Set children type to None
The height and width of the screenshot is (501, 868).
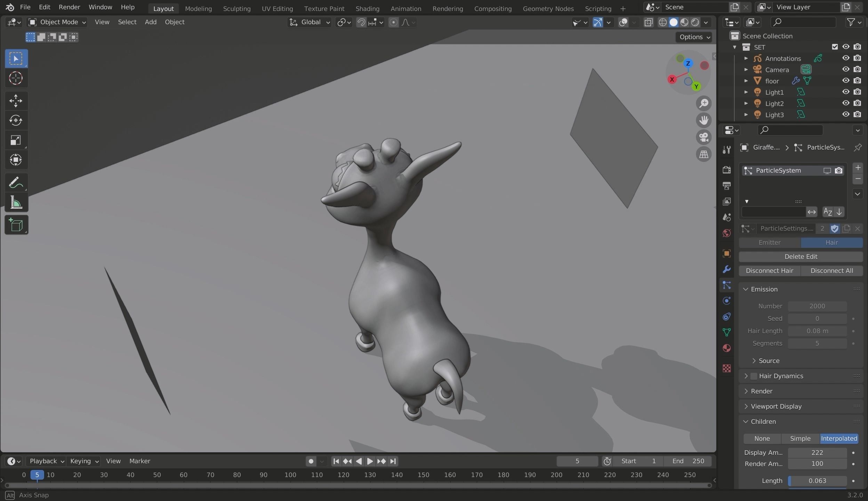tap(762, 439)
